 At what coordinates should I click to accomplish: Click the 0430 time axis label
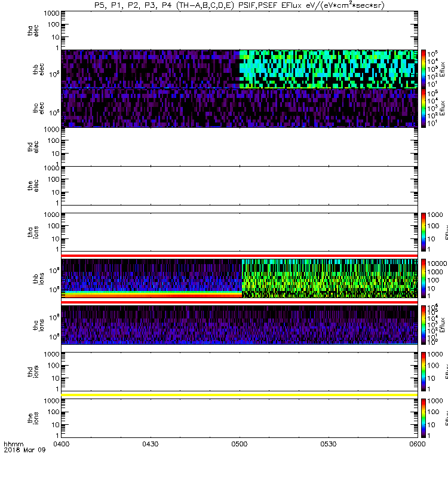tap(151, 444)
